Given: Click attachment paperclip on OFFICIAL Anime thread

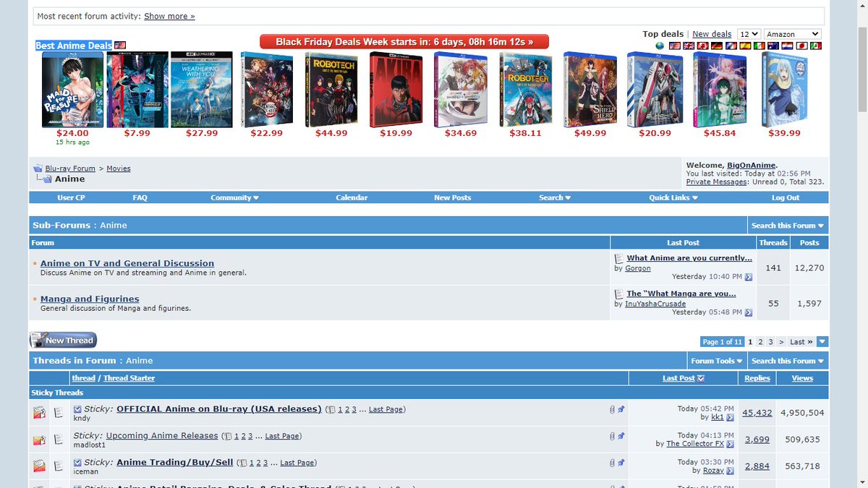Looking at the screenshot, I should 612,409.
